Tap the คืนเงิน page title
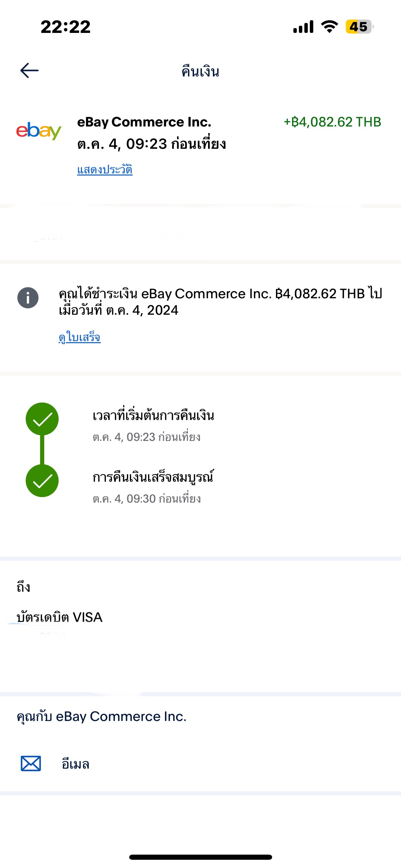Image resolution: width=401 pixels, height=868 pixels. (x=200, y=71)
